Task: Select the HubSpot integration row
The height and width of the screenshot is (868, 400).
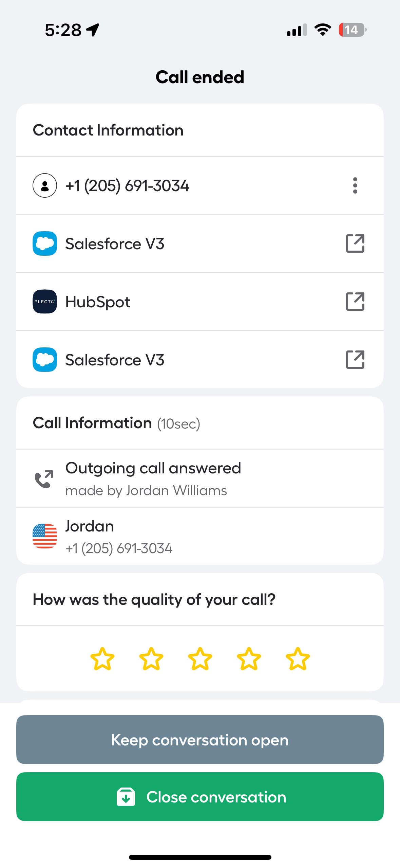Action: 200,302
